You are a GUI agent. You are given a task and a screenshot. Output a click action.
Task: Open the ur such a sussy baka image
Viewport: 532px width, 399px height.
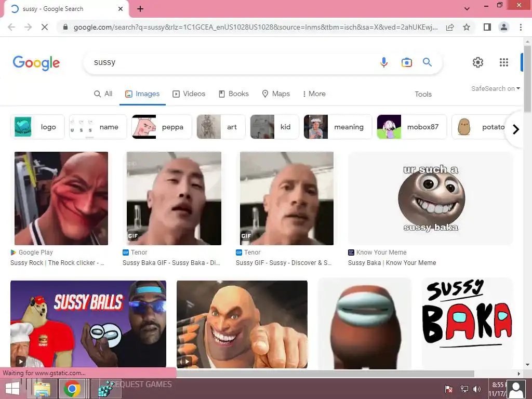click(x=431, y=198)
